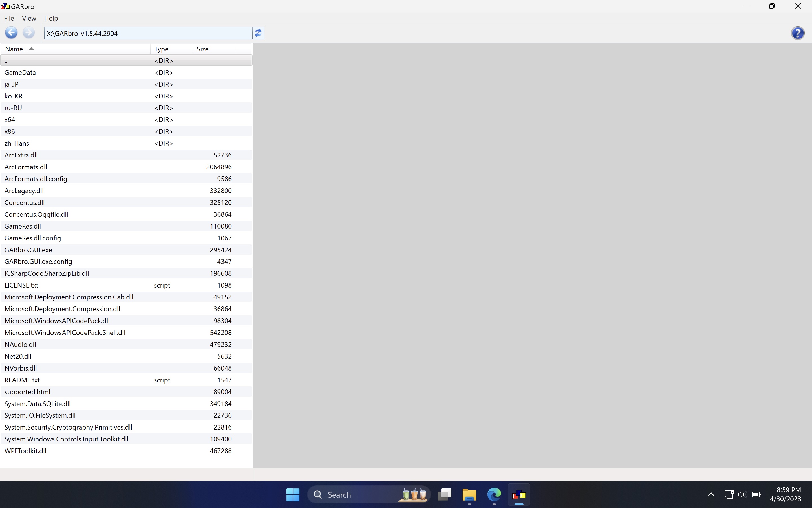Select the GameData folder
The image size is (812, 508).
click(126, 72)
